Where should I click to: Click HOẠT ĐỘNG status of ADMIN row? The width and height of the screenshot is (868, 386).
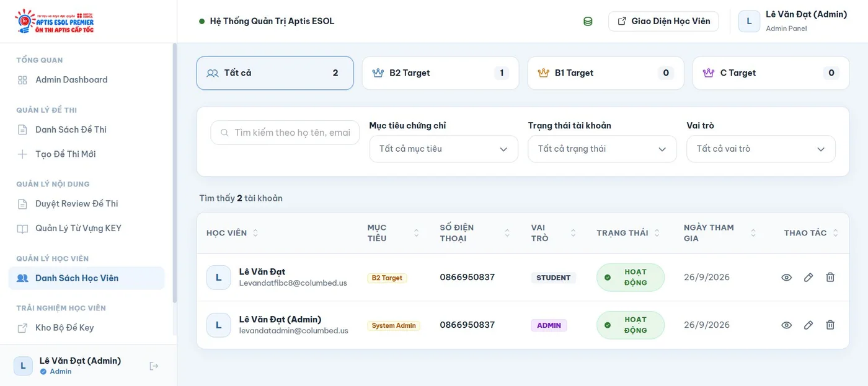(631, 325)
